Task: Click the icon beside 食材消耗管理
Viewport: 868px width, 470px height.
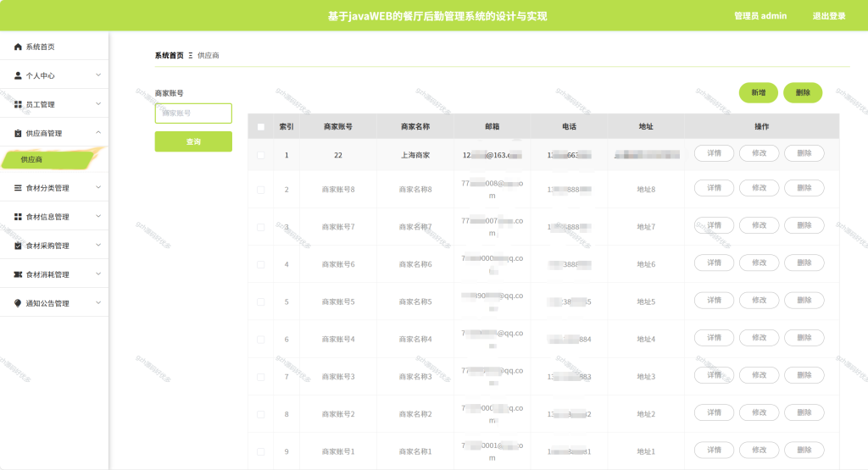Action: pyautogui.click(x=18, y=274)
